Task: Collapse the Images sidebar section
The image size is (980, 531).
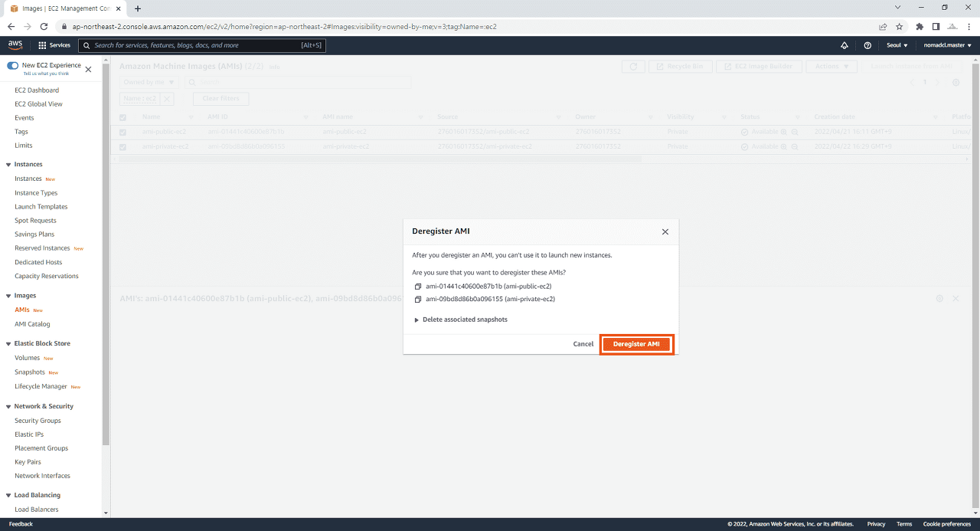Action: coord(8,296)
